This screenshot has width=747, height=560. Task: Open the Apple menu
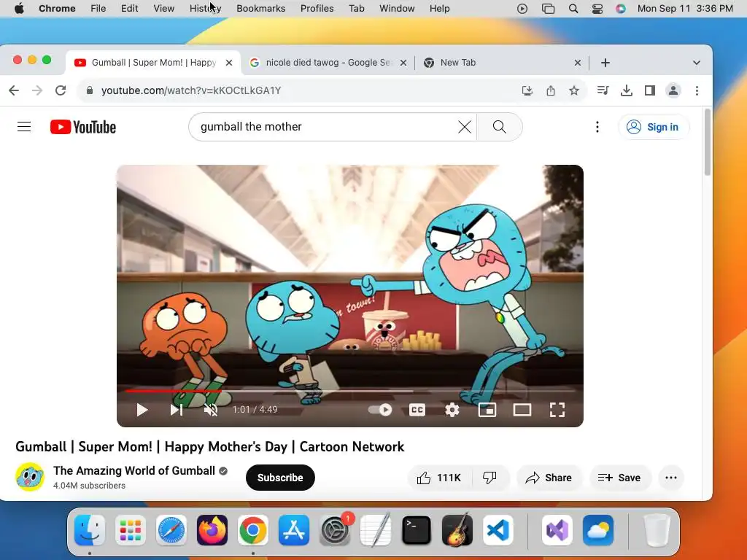[19, 9]
